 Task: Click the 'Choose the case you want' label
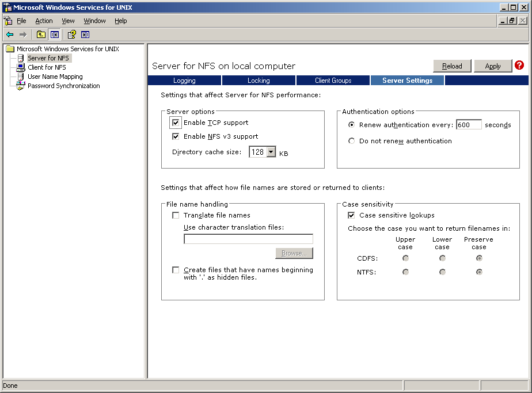pyautogui.click(x=429, y=228)
